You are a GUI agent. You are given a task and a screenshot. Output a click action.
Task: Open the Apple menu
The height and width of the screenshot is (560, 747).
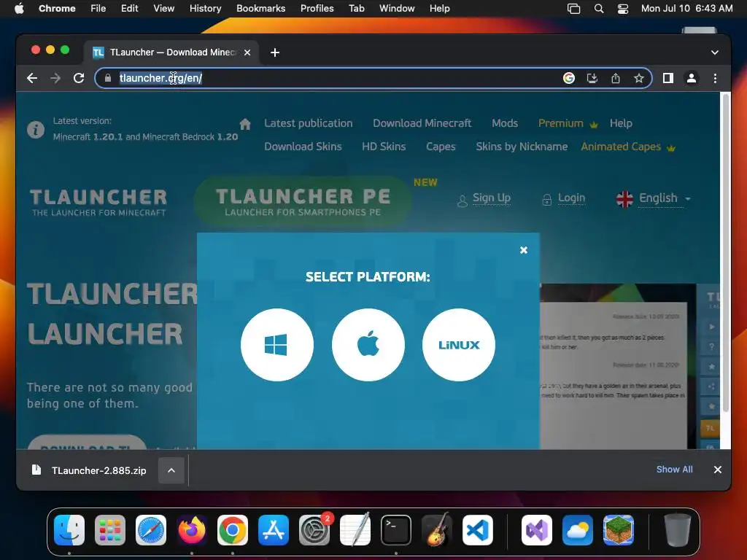pos(19,9)
